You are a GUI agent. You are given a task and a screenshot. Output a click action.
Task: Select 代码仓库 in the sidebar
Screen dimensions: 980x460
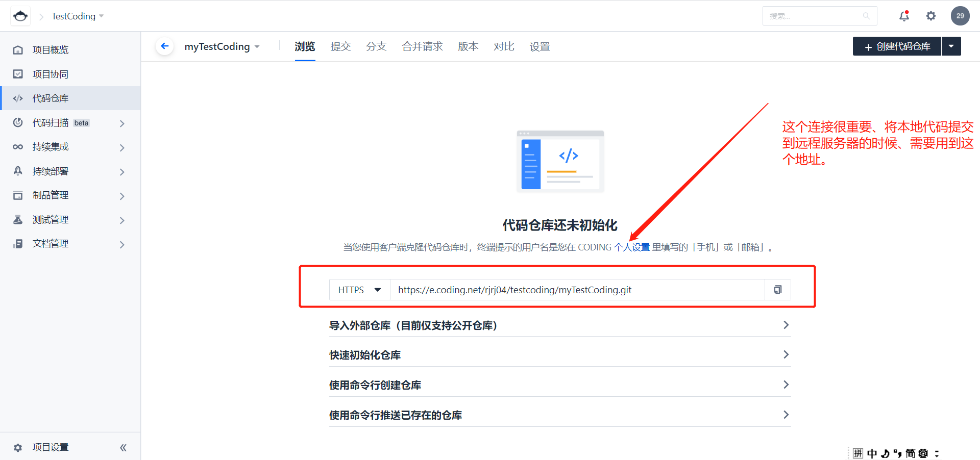[x=70, y=98]
